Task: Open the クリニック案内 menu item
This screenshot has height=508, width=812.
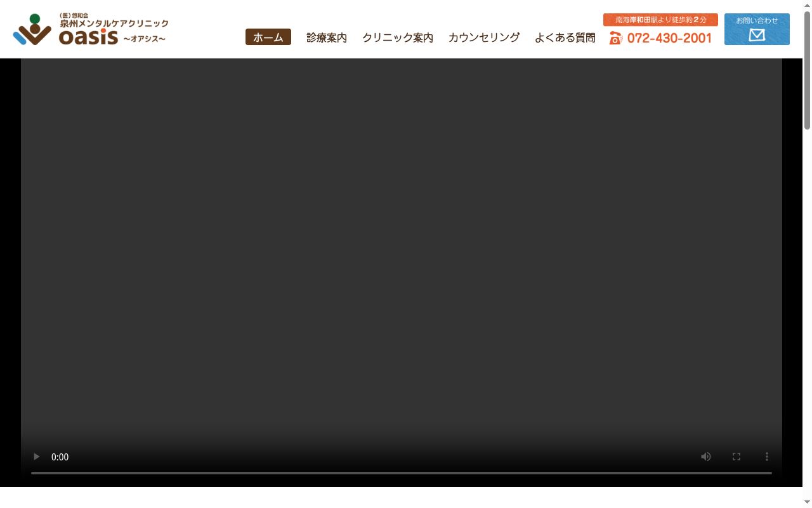Action: [398, 37]
